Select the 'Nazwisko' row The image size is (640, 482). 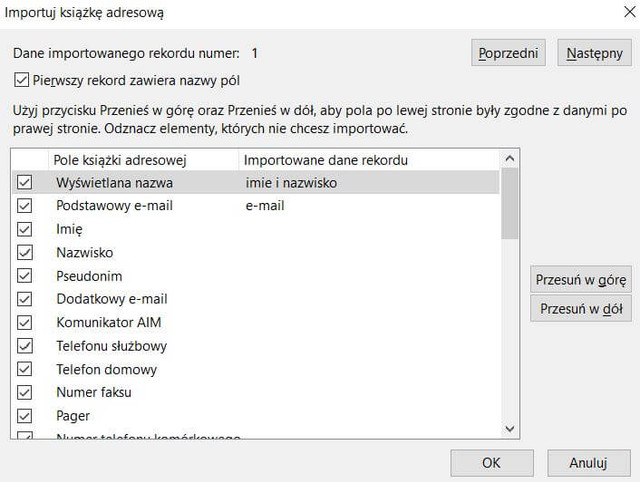click(256, 252)
